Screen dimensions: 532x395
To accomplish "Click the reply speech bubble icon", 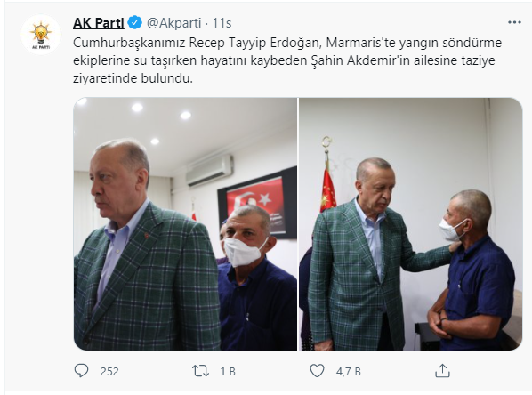I will tap(81, 371).
